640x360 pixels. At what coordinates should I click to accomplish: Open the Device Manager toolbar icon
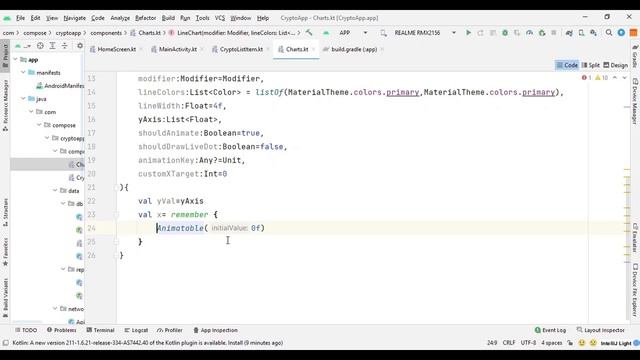581,33
